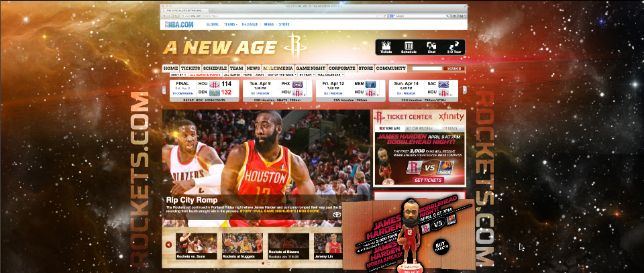
Task: Click the site search text field
Action: [x=427, y=68]
